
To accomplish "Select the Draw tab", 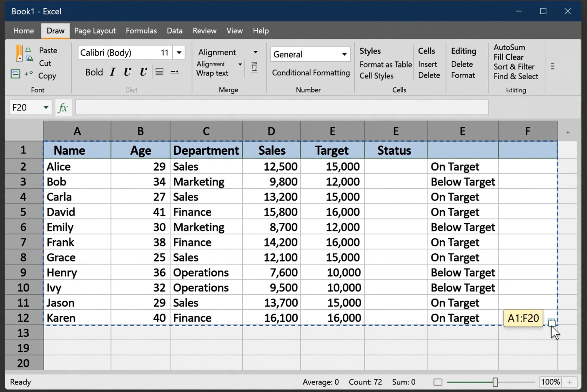I will tap(55, 31).
